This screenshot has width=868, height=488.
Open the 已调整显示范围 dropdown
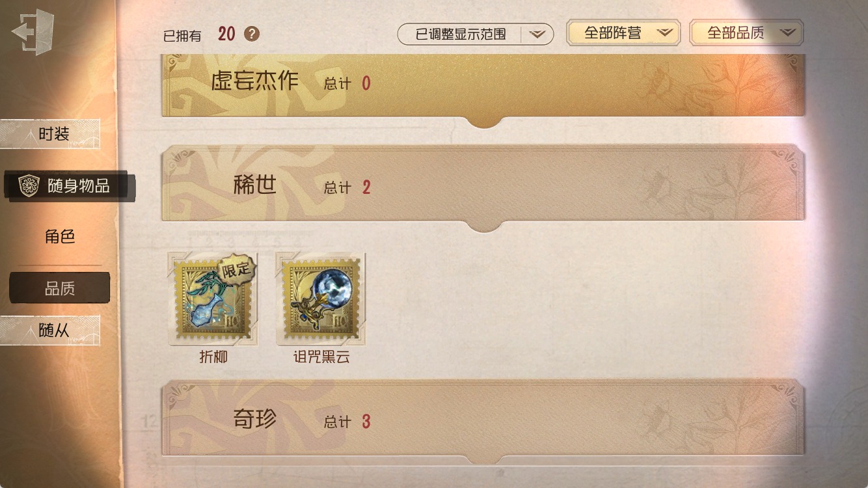(475, 34)
